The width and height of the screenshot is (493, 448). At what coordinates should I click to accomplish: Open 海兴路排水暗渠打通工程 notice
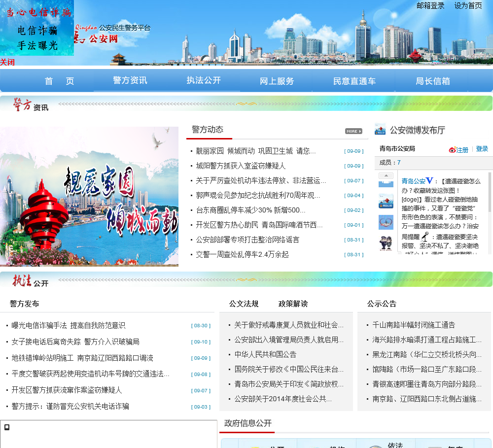(x=427, y=340)
